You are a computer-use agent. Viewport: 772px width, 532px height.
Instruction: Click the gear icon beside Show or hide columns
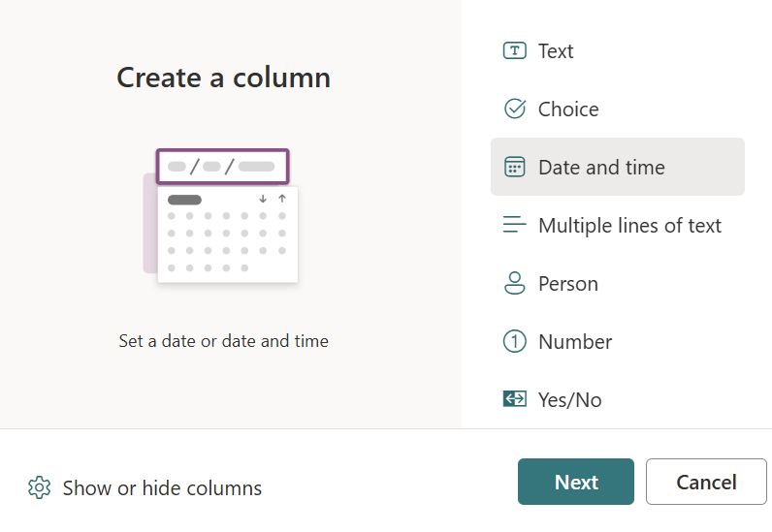pos(39,487)
